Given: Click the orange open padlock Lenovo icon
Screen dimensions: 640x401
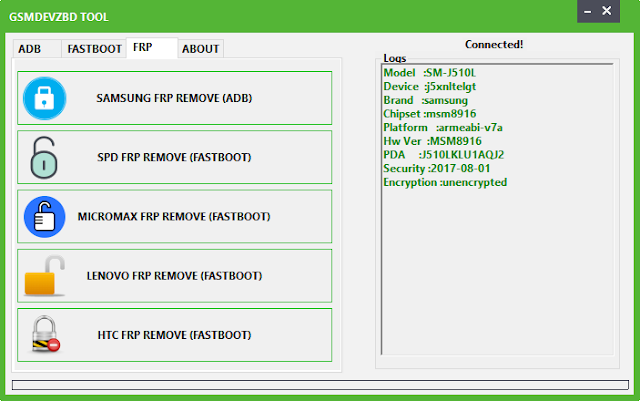Looking at the screenshot, I should [44, 276].
